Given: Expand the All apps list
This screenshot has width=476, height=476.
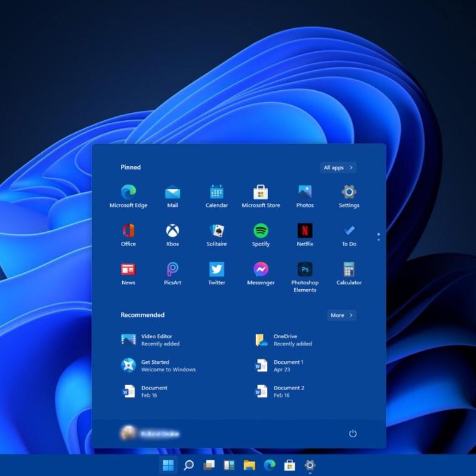Looking at the screenshot, I should [x=338, y=167].
